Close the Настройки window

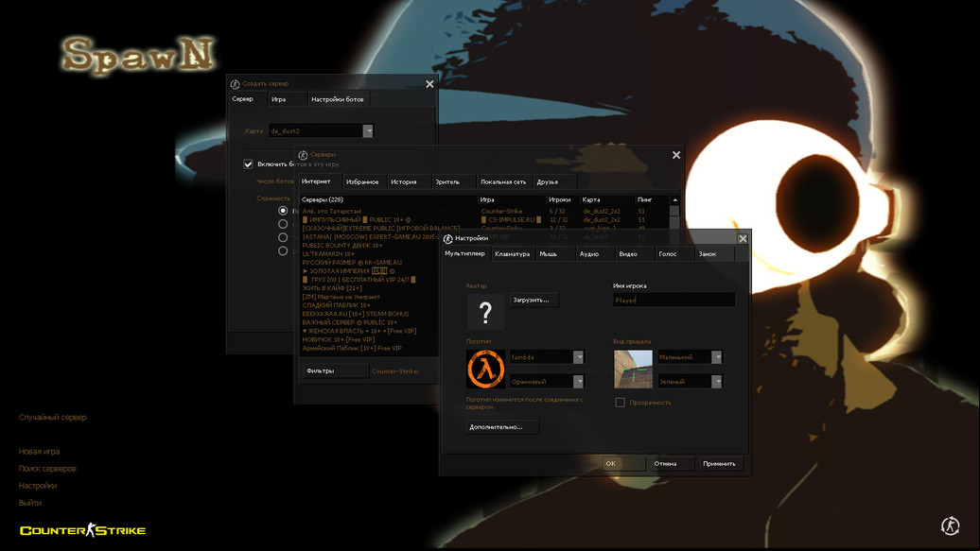pos(743,239)
